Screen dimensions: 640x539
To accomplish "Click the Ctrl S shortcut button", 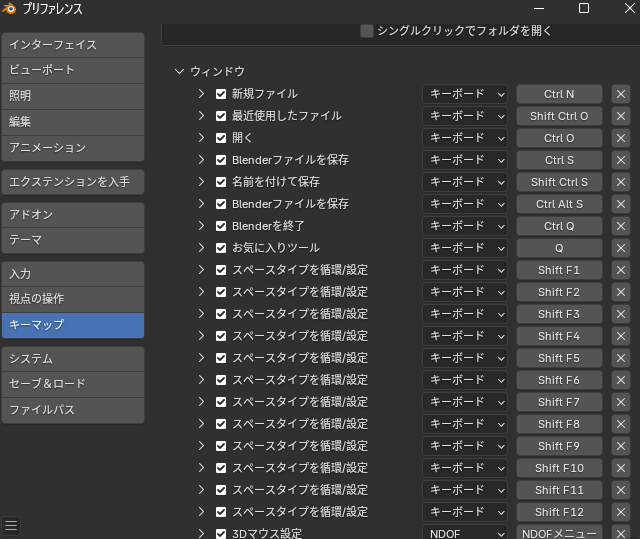I will (x=559, y=160).
